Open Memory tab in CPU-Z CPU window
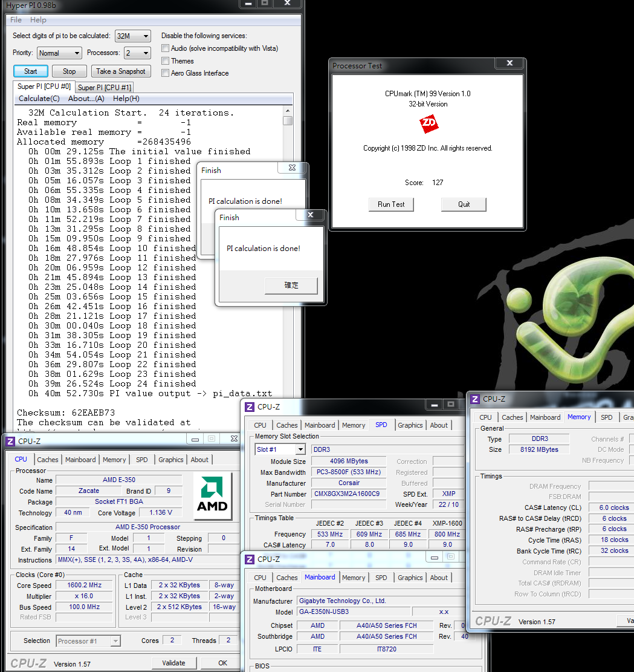 click(114, 460)
